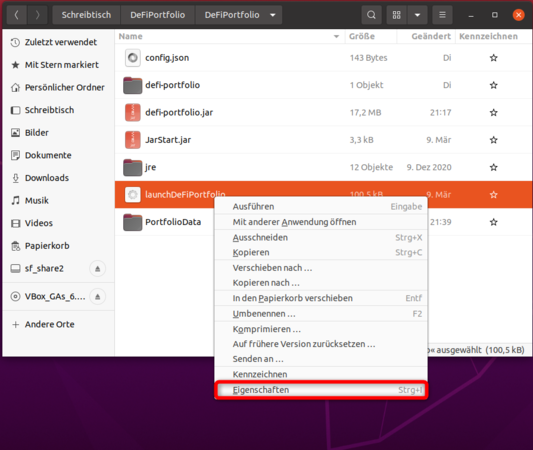
Task: Eject the VBox_GAs disc
Action: [98, 297]
